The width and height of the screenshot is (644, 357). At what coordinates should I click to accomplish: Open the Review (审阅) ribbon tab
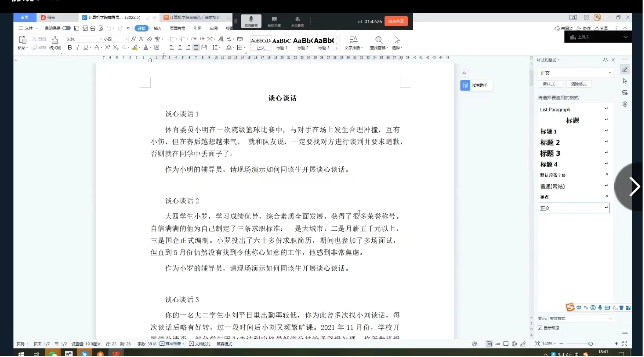(x=214, y=28)
